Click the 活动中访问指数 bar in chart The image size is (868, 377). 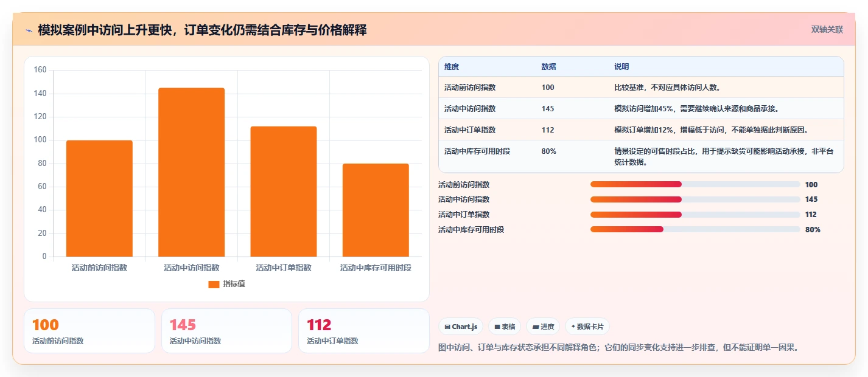[191, 172]
